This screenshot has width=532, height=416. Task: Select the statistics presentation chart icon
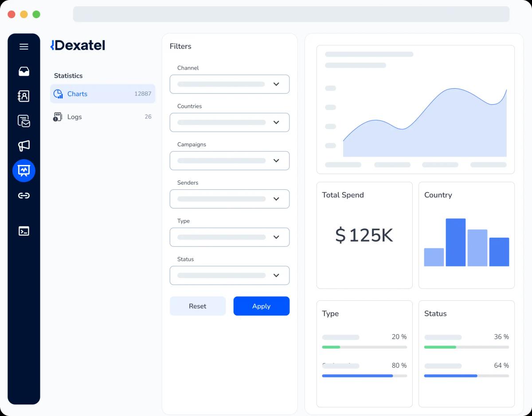[x=24, y=170]
